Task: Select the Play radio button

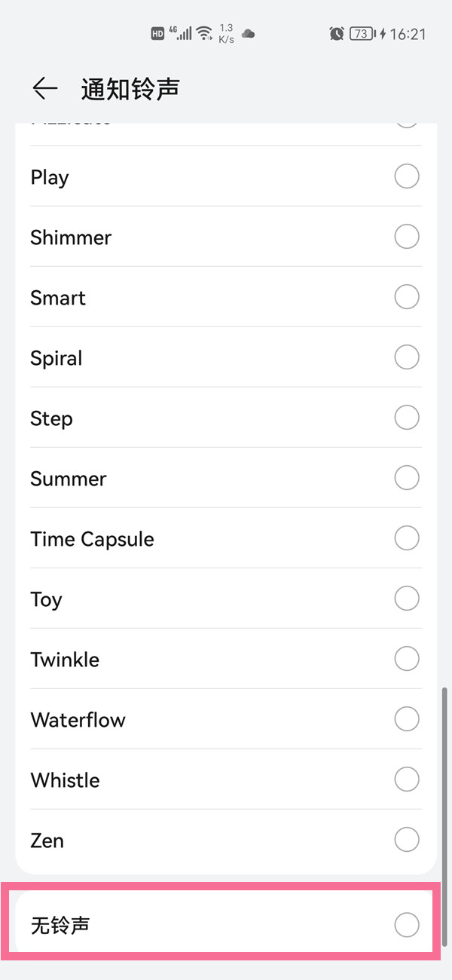Action: 407,177
